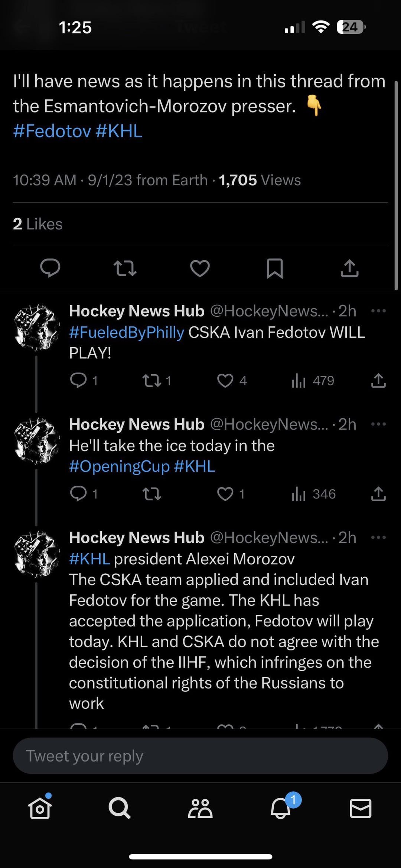Retweet the main Esmantovich-Morozov tweet
The width and height of the screenshot is (401, 868).
(125, 268)
